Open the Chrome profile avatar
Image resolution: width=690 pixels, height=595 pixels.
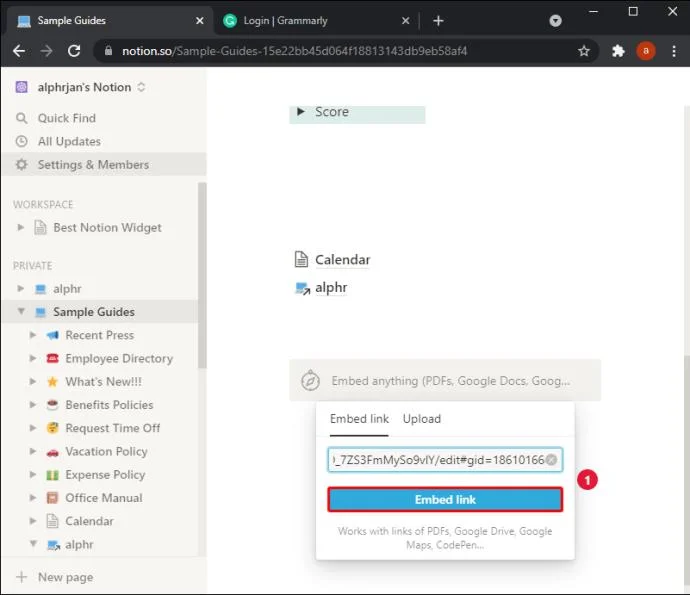(646, 51)
